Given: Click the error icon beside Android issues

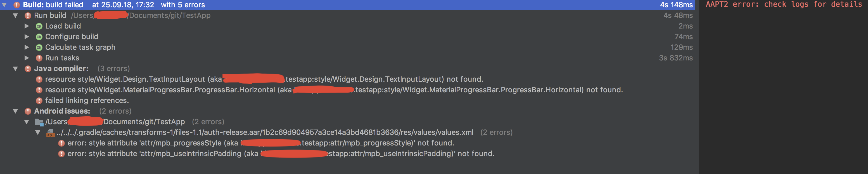Looking at the screenshot, I should click(x=28, y=111).
